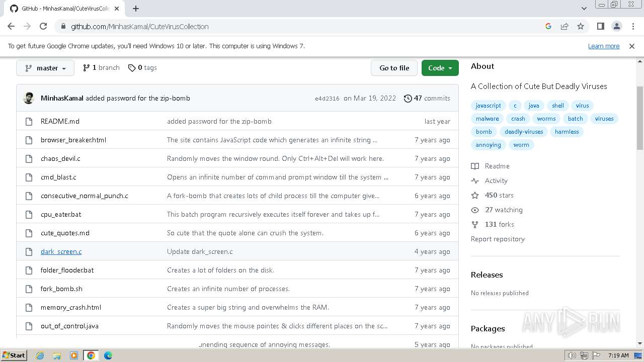Open the MinhasKamal avatar image
The image size is (644, 362).
[29, 98]
